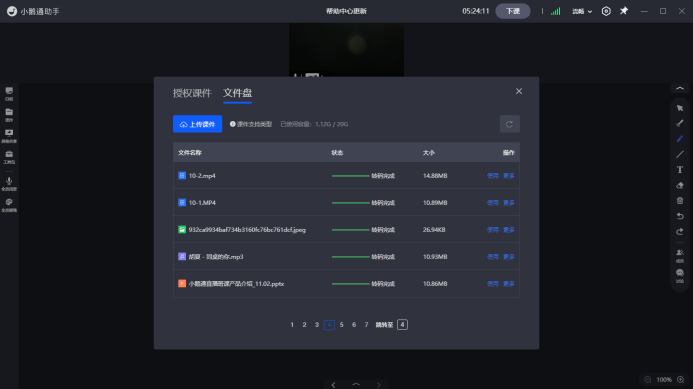Click the end class button
693x389 pixels.
513,11
